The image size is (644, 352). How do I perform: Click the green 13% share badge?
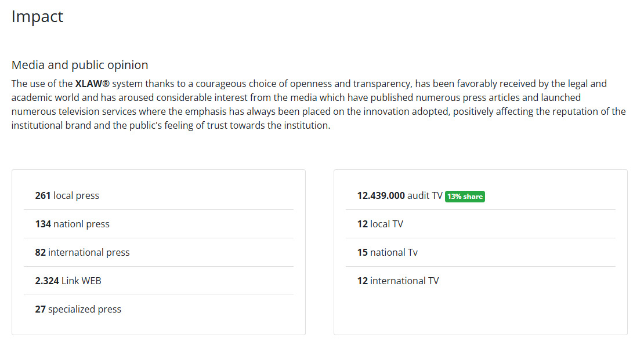point(465,197)
